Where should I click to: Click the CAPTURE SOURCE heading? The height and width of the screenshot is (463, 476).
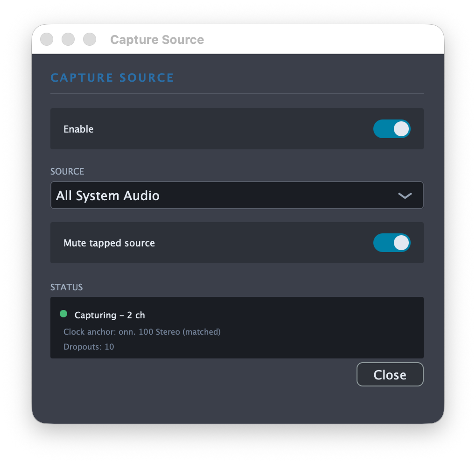click(x=112, y=78)
